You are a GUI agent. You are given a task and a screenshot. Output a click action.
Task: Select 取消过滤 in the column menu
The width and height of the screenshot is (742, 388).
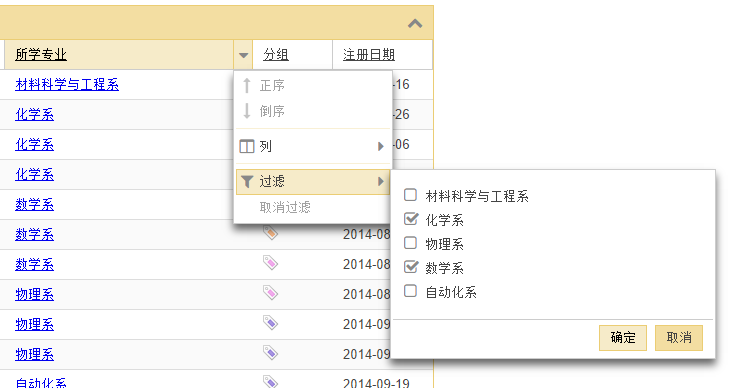(x=313, y=207)
